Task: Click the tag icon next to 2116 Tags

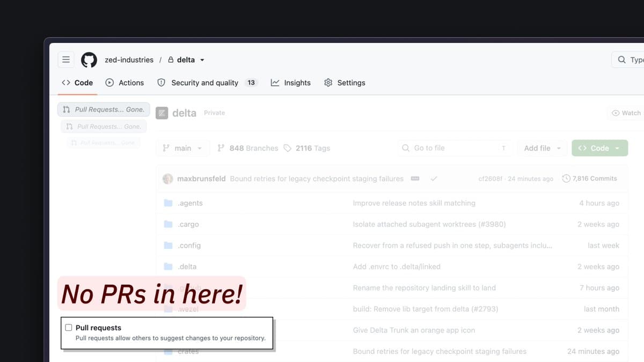Action: (x=288, y=148)
